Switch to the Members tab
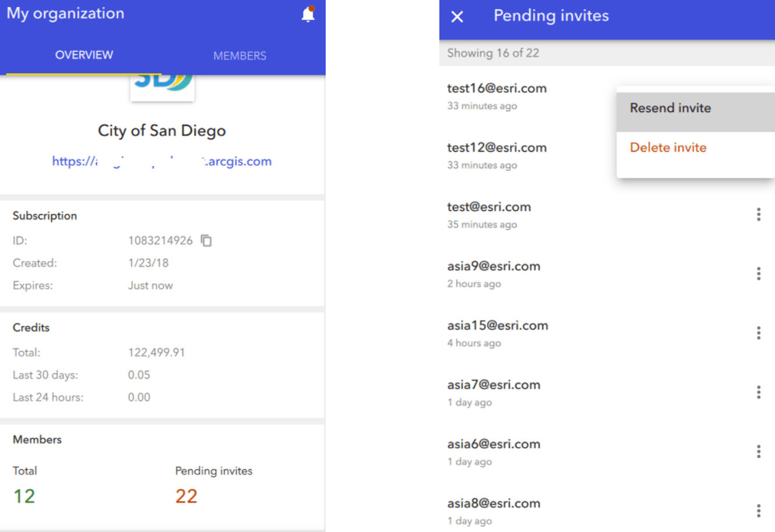Viewport: 775px width, 532px height. (x=239, y=56)
